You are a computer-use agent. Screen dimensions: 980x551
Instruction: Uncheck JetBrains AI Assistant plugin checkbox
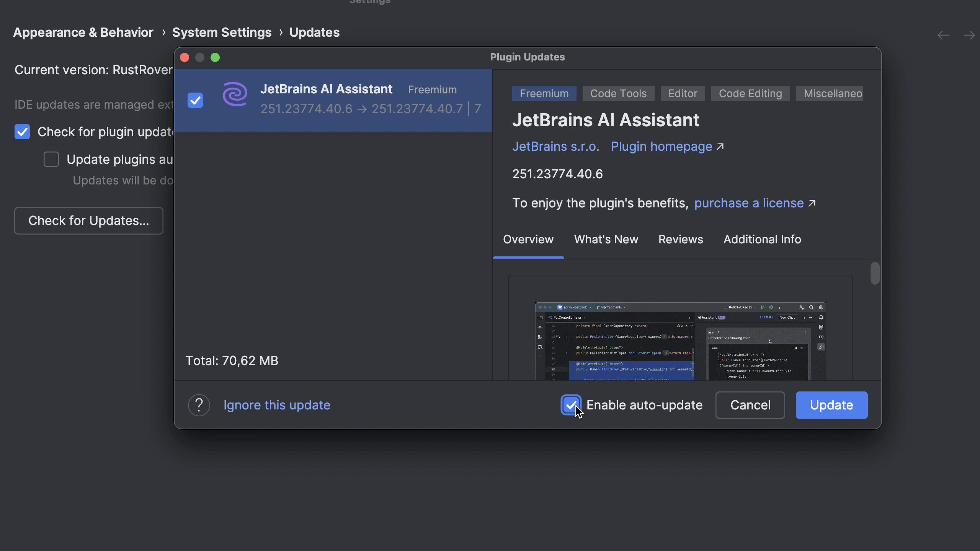[195, 100]
